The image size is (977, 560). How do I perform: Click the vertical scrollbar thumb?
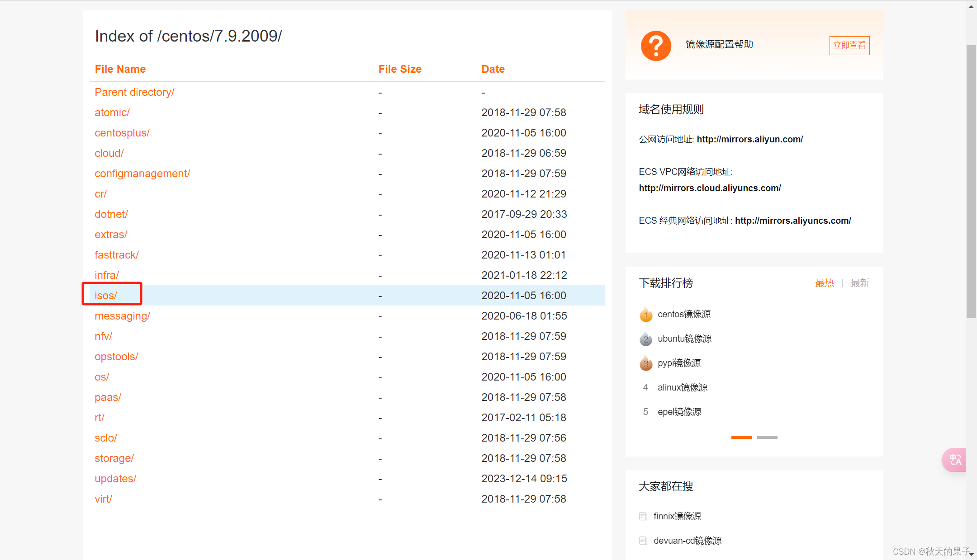(x=971, y=181)
